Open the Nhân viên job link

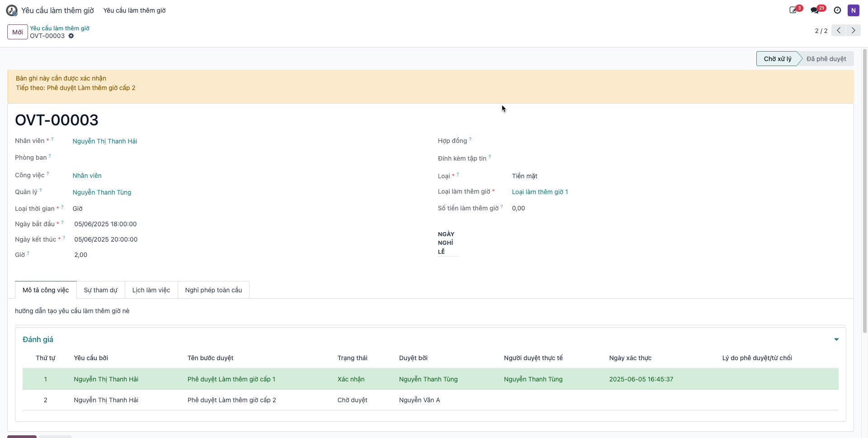point(87,176)
